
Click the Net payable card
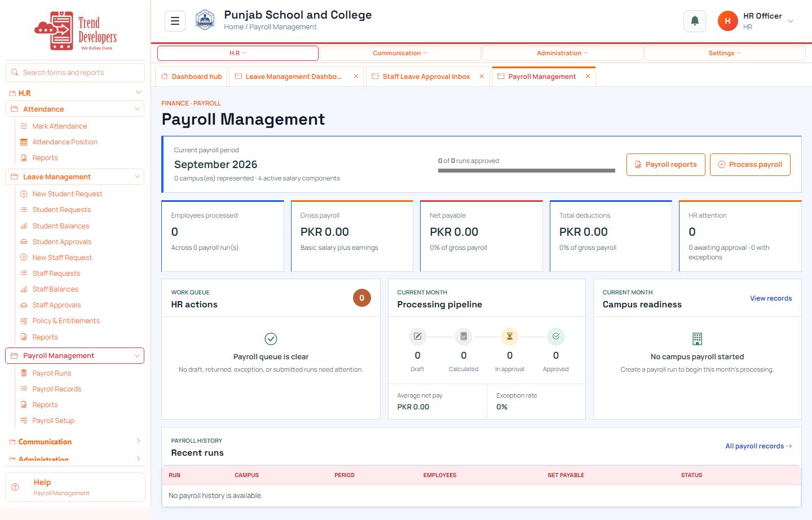coord(482,236)
